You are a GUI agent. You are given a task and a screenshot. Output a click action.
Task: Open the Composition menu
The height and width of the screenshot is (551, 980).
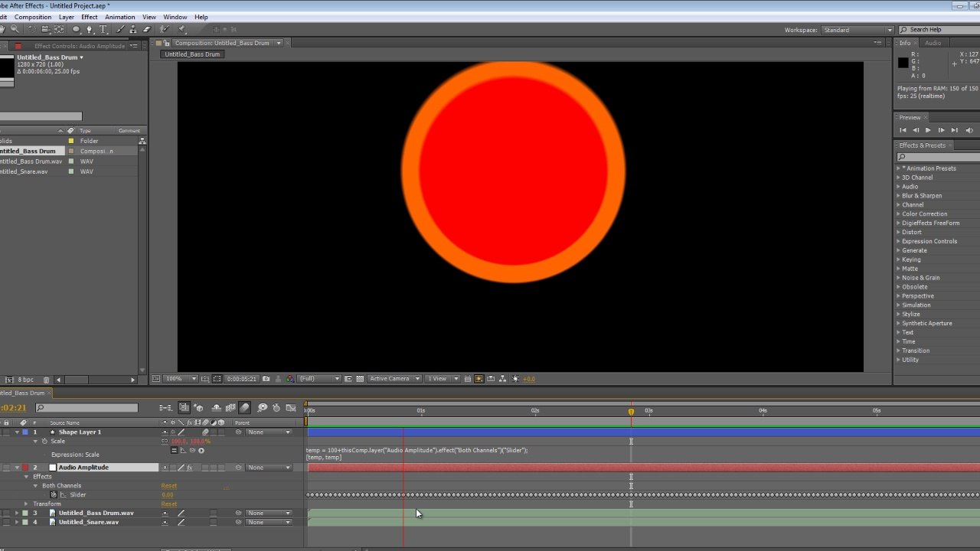point(33,17)
